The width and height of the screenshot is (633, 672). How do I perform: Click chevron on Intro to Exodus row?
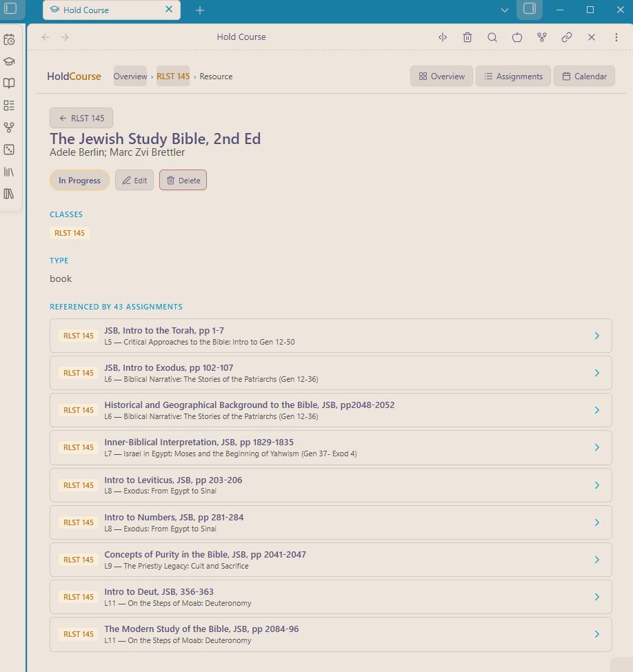click(597, 374)
